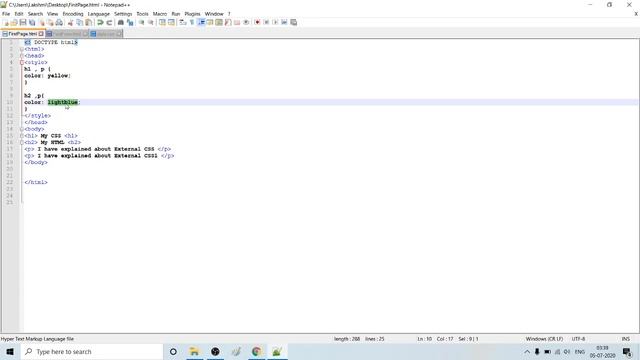The width and height of the screenshot is (640, 360).
Task: Click the ENG language indicator
Action: tap(580, 351)
